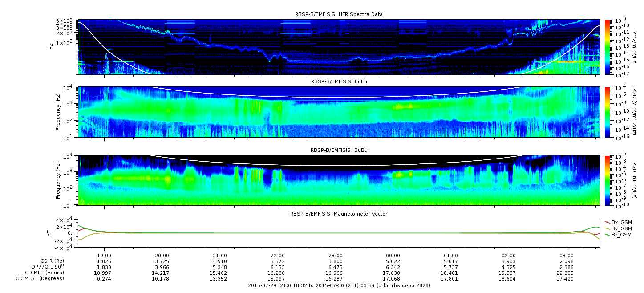The width and height of the screenshot is (644, 293).
Task: Click the green Bz_GSM legend line marker
Action: (x=607, y=234)
